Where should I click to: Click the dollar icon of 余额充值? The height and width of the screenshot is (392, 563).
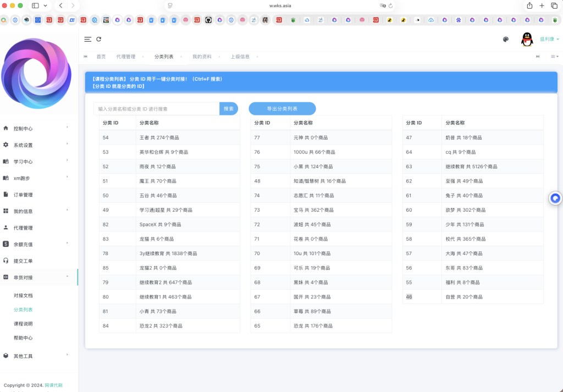pyautogui.click(x=5, y=244)
